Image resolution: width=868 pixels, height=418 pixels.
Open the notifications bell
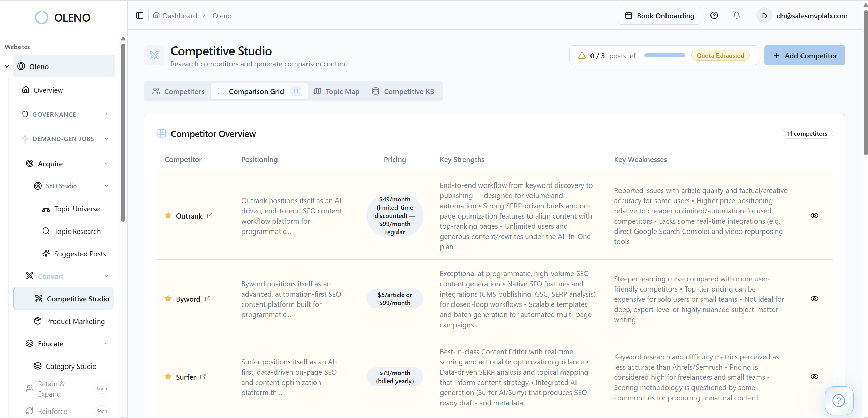point(737,15)
